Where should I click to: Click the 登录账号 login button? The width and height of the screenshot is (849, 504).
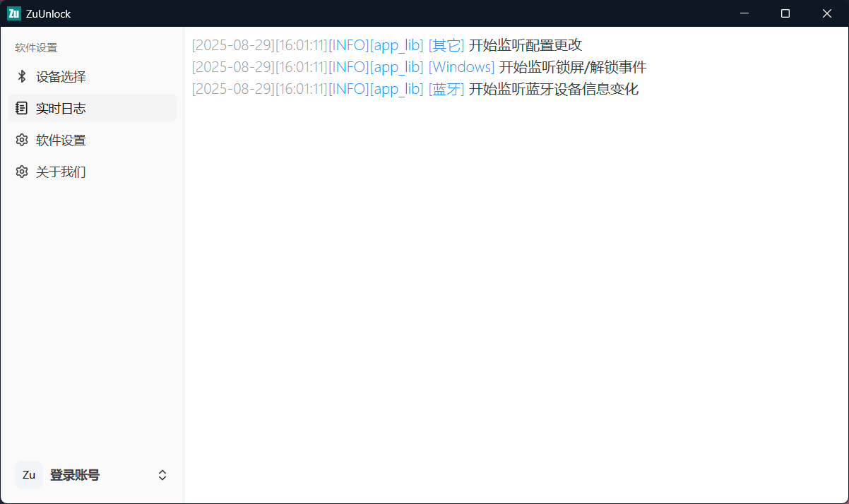coord(76,475)
